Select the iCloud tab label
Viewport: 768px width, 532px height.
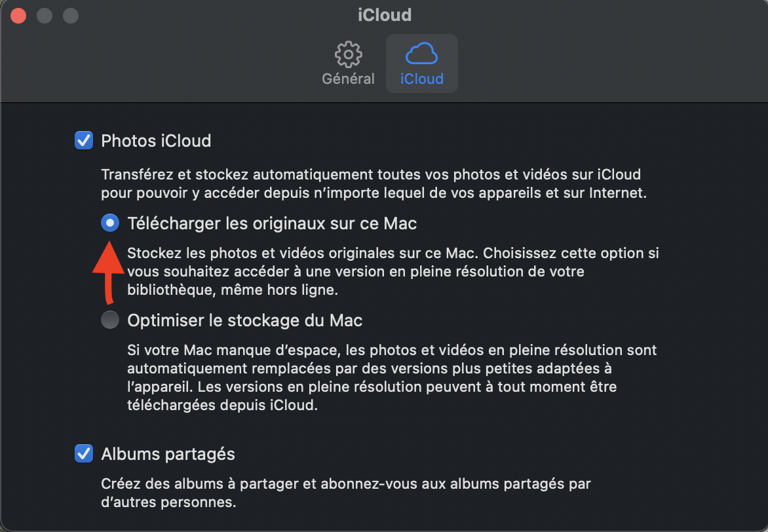point(422,79)
